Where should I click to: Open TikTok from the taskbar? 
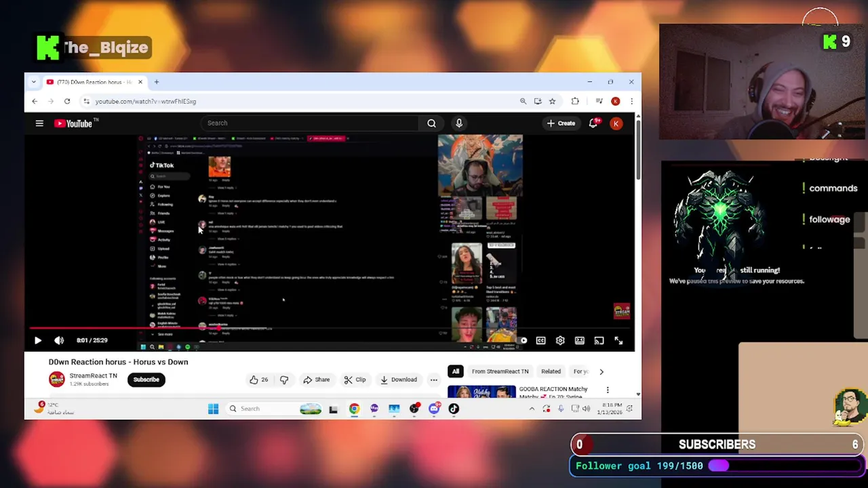point(454,409)
